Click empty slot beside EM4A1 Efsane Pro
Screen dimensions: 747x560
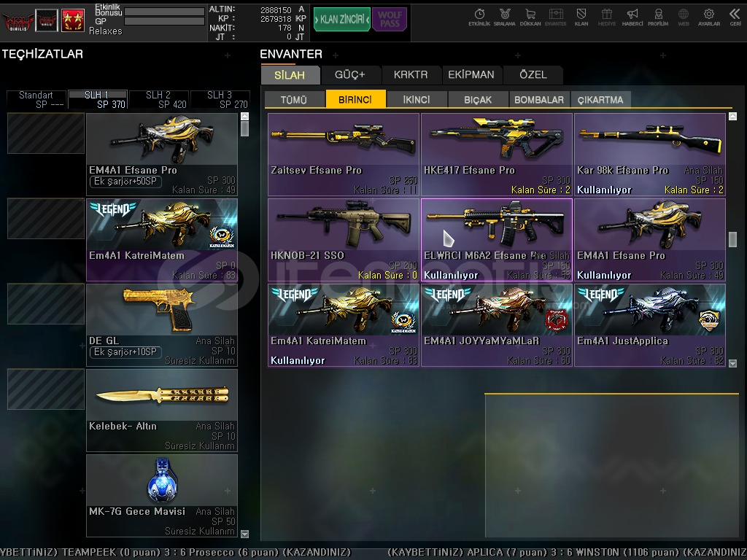[46, 133]
